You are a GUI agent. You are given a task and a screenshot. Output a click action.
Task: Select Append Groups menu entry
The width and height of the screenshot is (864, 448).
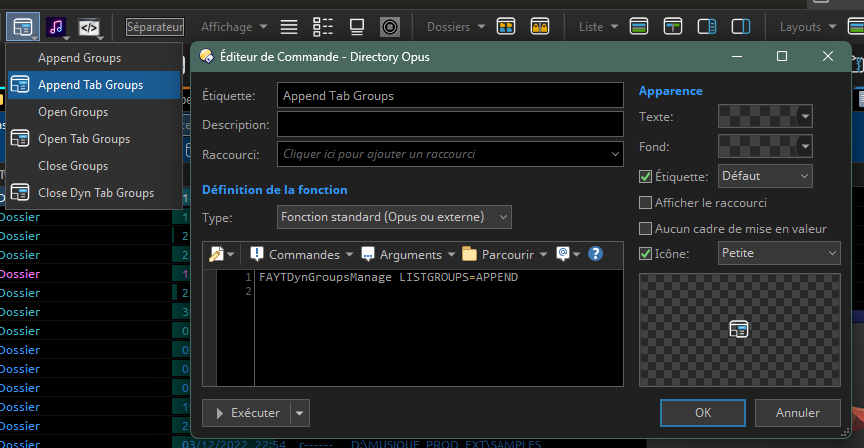[94, 58]
